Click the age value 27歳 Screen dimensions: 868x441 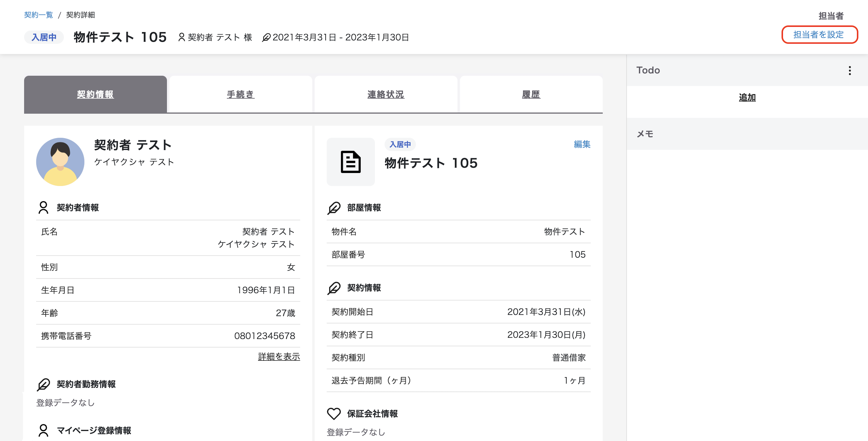(x=285, y=313)
